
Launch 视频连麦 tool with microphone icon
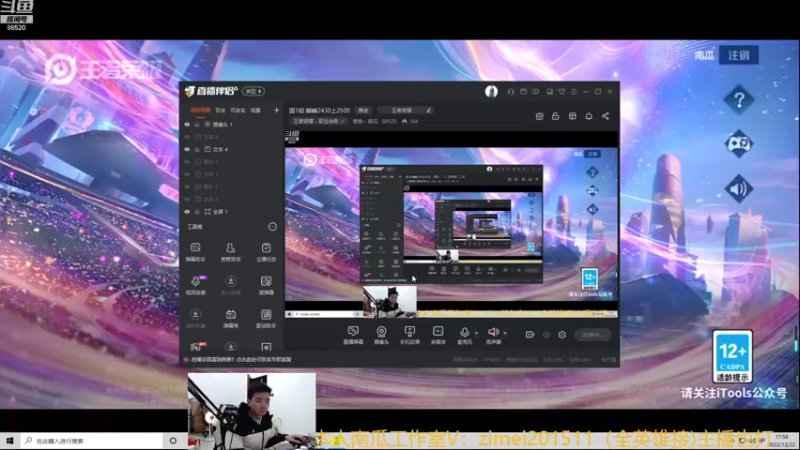point(195,285)
